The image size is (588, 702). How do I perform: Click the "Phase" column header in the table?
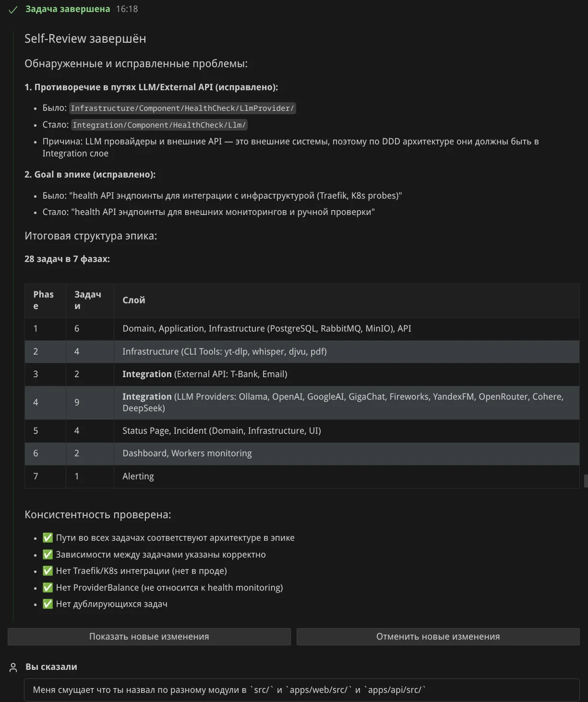point(44,300)
